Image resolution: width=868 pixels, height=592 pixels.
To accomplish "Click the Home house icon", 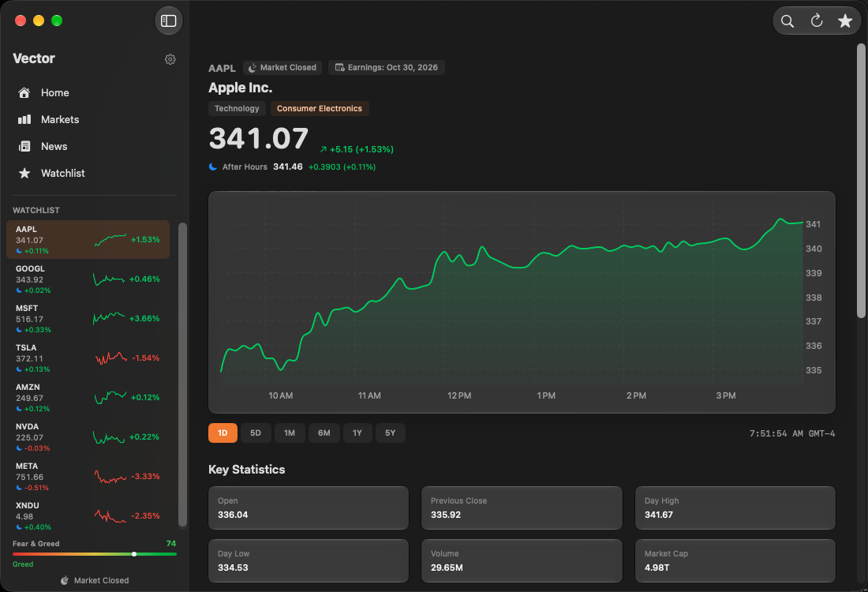I will pyautogui.click(x=24, y=92).
